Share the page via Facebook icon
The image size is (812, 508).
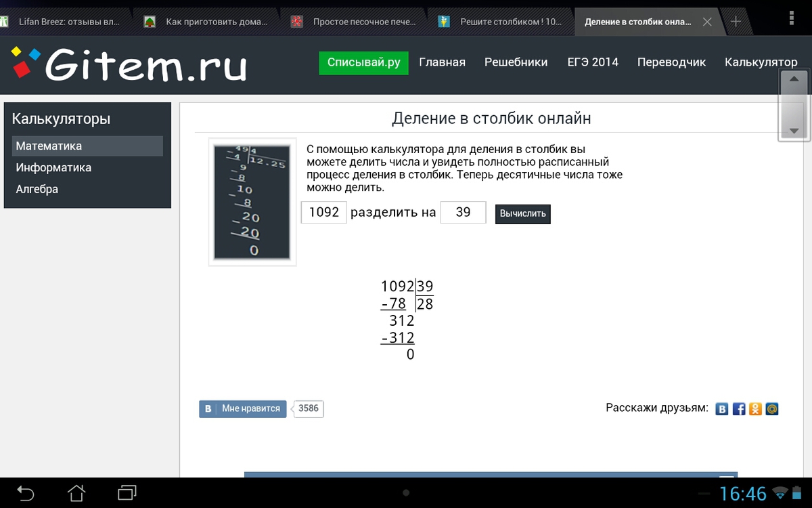(x=739, y=409)
